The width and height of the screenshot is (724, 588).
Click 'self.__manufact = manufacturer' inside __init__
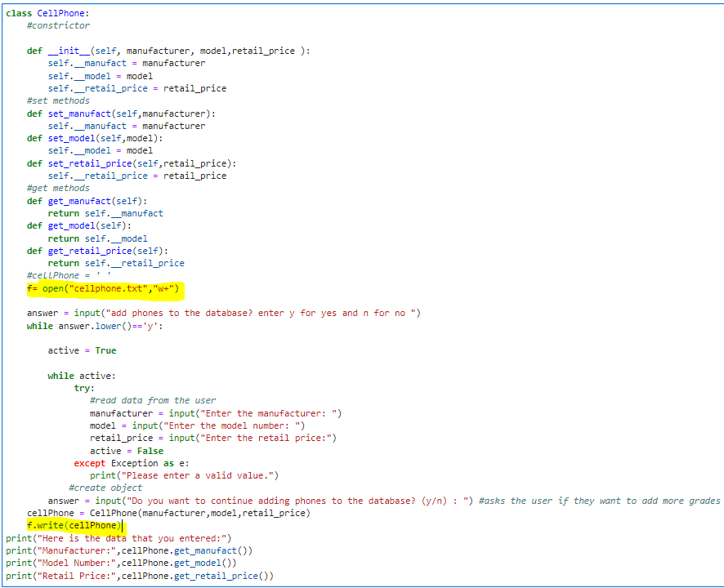click(x=127, y=63)
